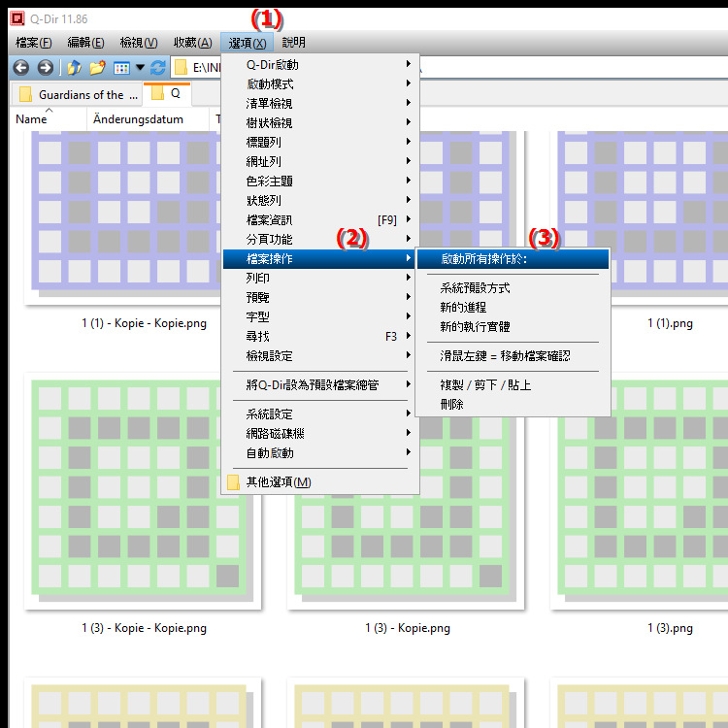Click file name 1 (1) - Kopie - Kopie.png
Image resolution: width=728 pixels, height=728 pixels.
144,323
